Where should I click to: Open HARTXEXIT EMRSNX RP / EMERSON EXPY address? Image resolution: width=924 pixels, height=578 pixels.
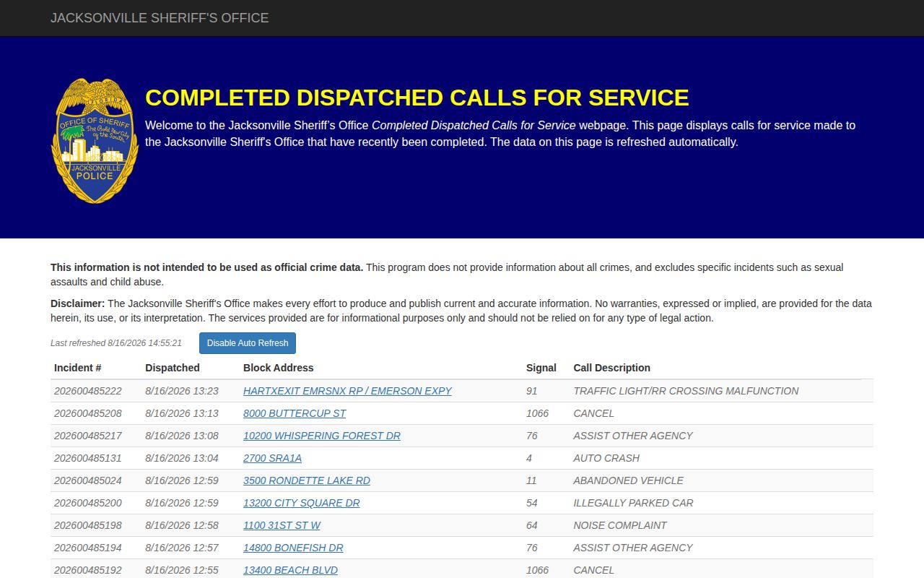tap(347, 391)
